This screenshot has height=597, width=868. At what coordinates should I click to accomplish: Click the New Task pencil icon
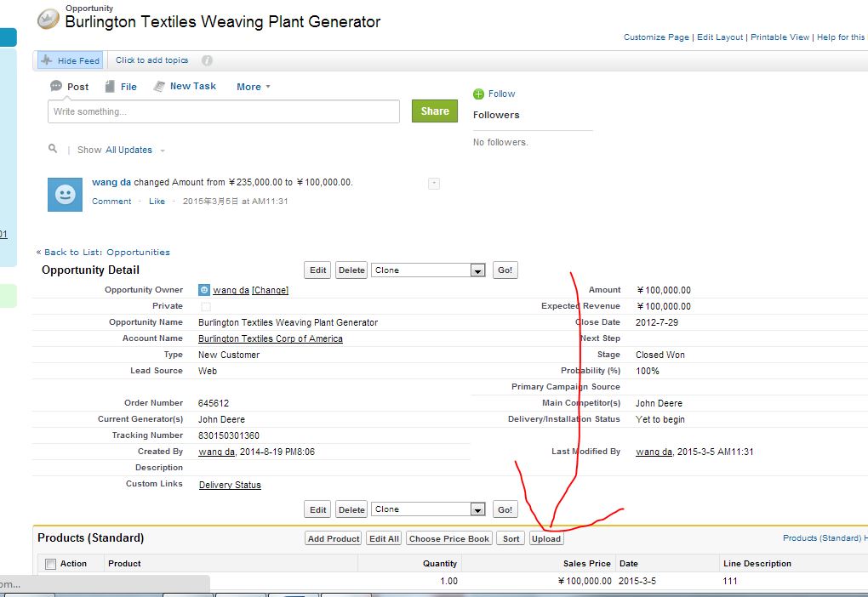click(x=159, y=87)
